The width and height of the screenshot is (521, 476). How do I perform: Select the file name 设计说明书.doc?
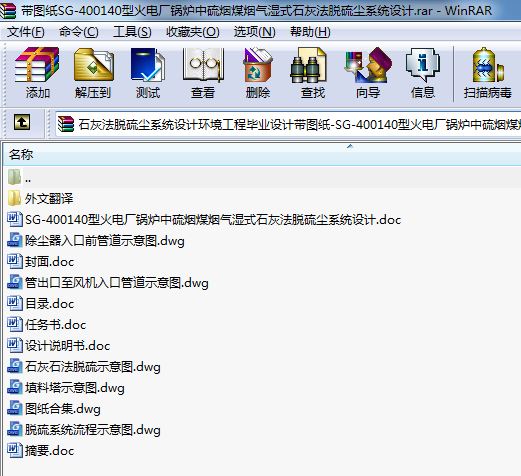[x=67, y=346]
